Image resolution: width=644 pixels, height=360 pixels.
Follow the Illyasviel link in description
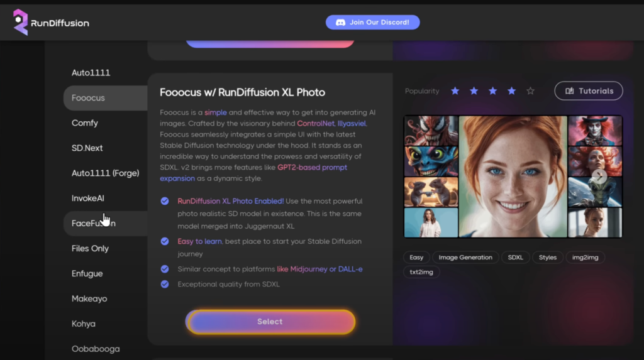[x=352, y=123]
